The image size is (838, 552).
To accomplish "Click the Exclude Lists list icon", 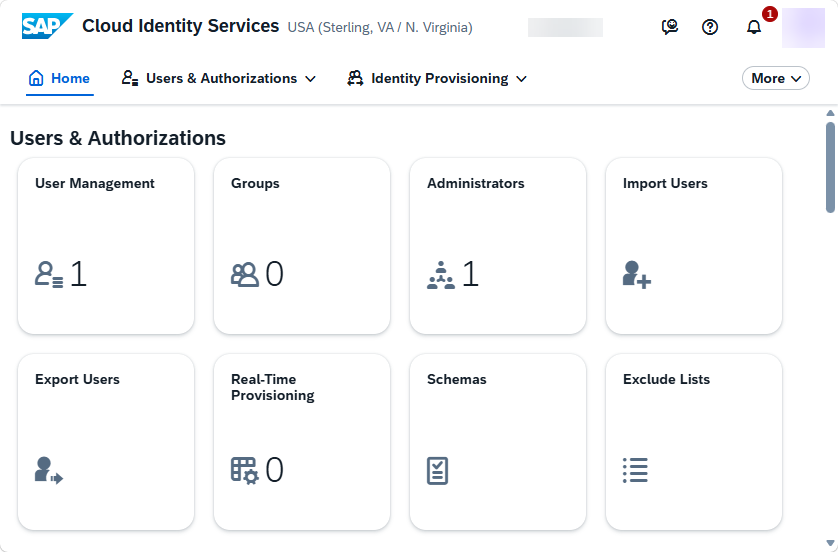I will [x=635, y=470].
